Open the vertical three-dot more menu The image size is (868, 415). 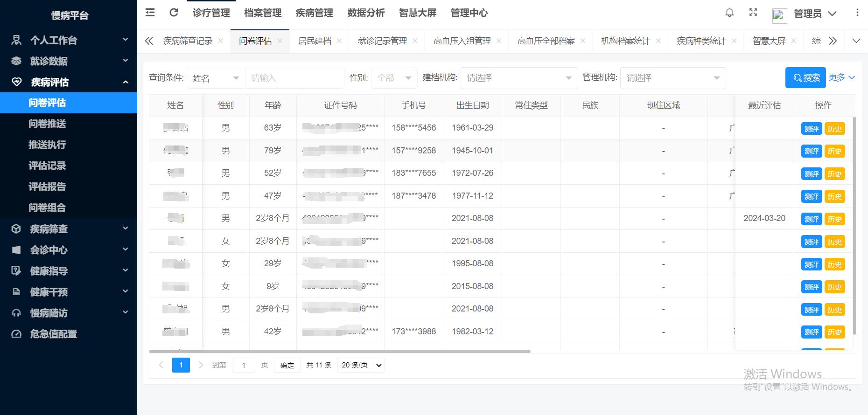[x=857, y=13]
